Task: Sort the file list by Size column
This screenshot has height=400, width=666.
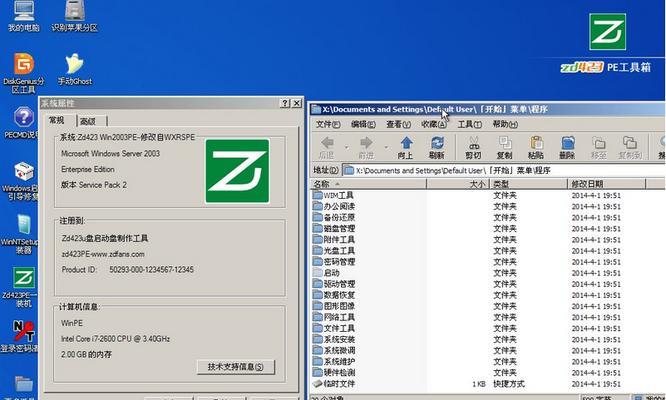Action: pos(458,184)
